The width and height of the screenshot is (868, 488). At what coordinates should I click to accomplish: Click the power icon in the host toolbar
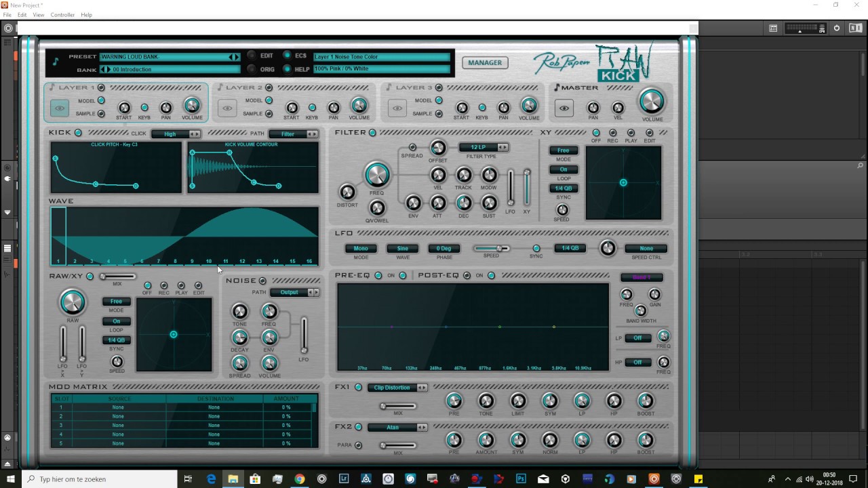837,28
